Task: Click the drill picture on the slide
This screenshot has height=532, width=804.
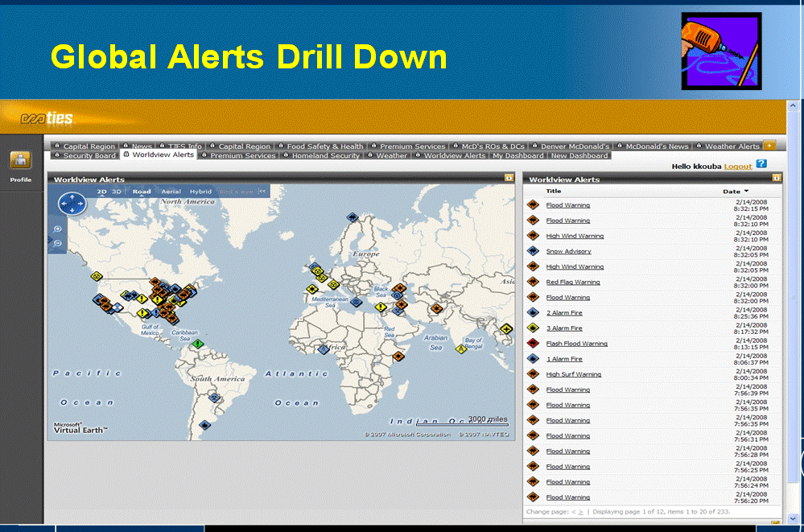Action: (x=721, y=52)
